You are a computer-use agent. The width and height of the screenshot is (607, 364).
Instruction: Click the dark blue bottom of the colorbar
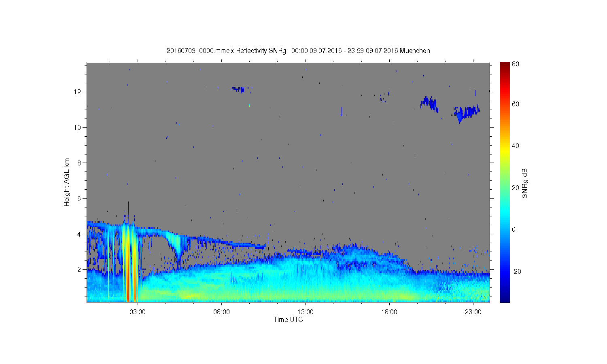coord(505,298)
